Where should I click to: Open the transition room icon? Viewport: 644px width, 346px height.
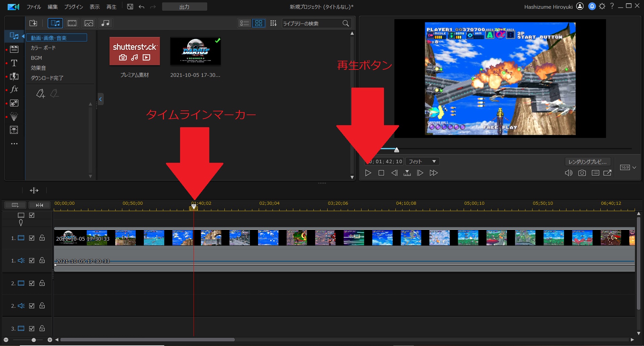[14, 77]
